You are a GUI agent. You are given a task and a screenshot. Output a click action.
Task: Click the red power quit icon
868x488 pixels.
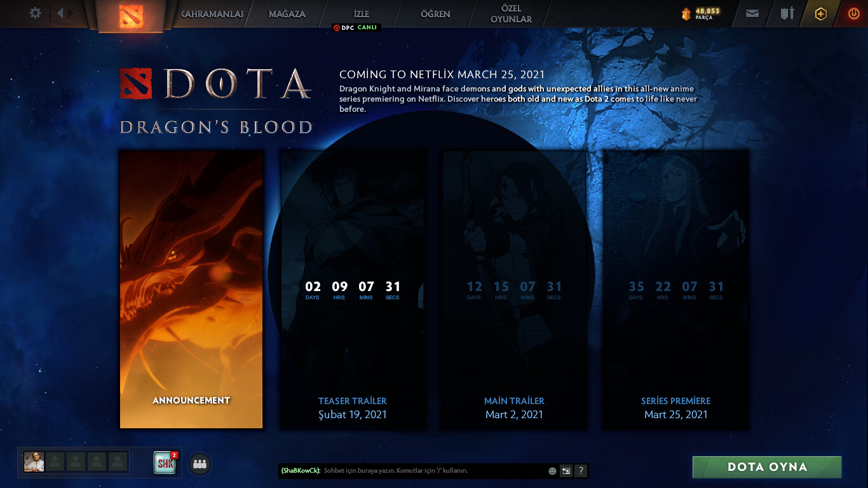(853, 13)
